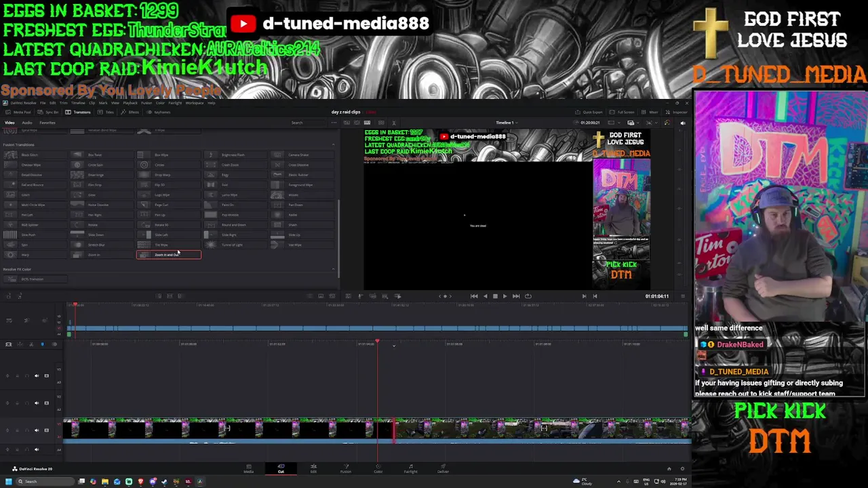Go to the Fairlight page

pos(410,468)
